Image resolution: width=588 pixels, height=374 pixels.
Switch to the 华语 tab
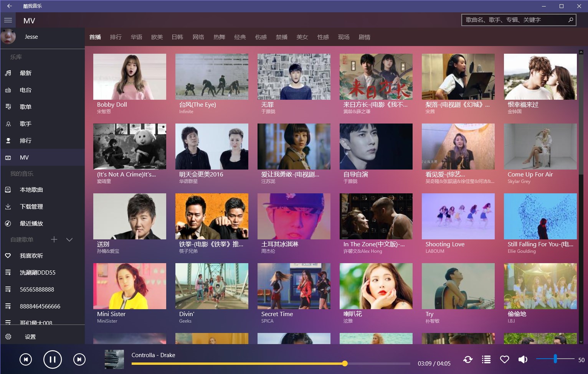136,37
